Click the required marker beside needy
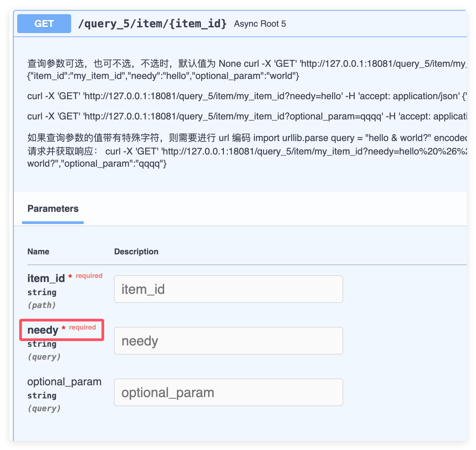 (x=82, y=328)
